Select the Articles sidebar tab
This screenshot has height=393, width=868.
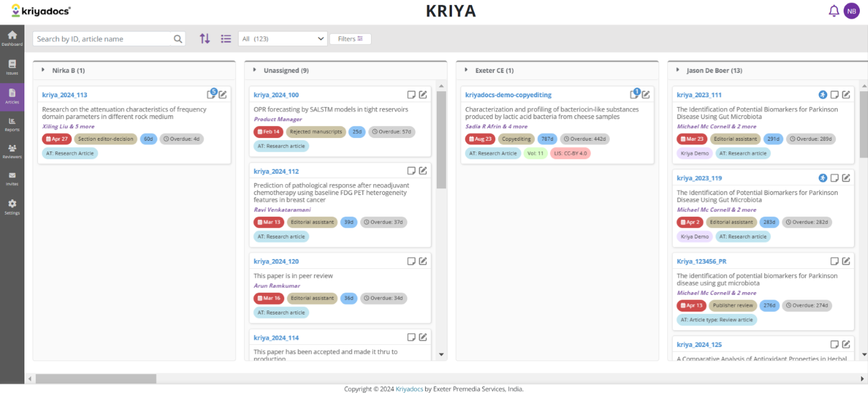point(12,96)
